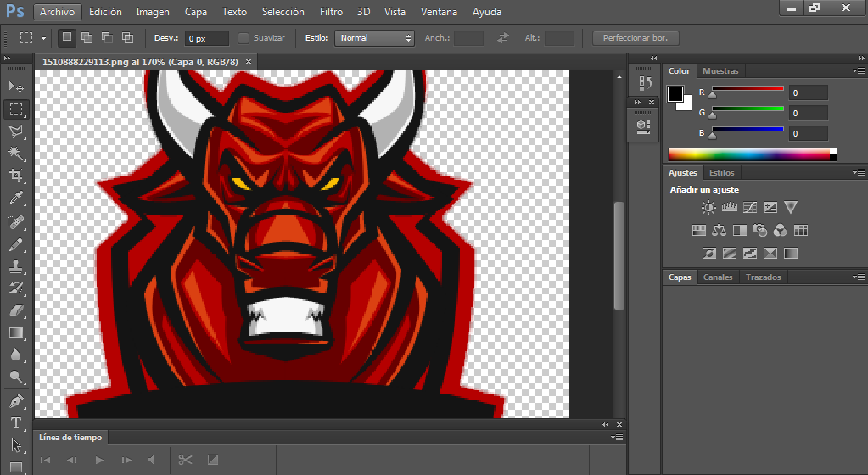The image size is (868, 475).
Task: Choose the Pen tool
Action: (16, 400)
